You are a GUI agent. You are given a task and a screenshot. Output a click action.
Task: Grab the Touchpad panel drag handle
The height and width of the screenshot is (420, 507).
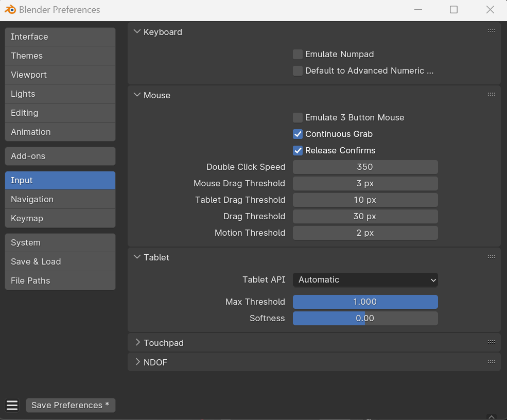[492, 342]
